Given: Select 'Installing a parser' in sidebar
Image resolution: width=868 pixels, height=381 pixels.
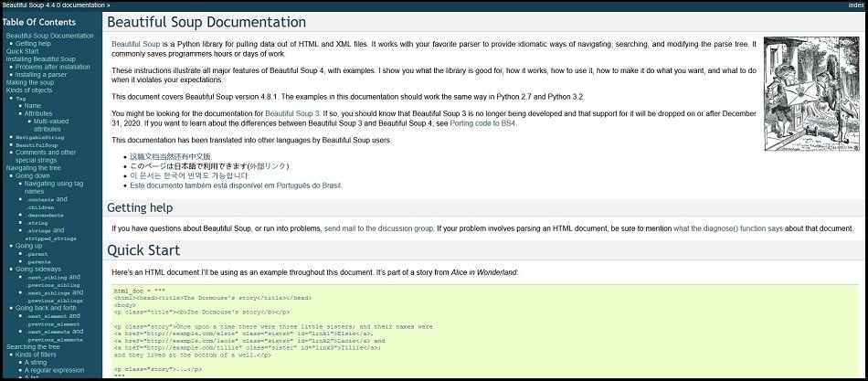Looking at the screenshot, I should (41, 74).
